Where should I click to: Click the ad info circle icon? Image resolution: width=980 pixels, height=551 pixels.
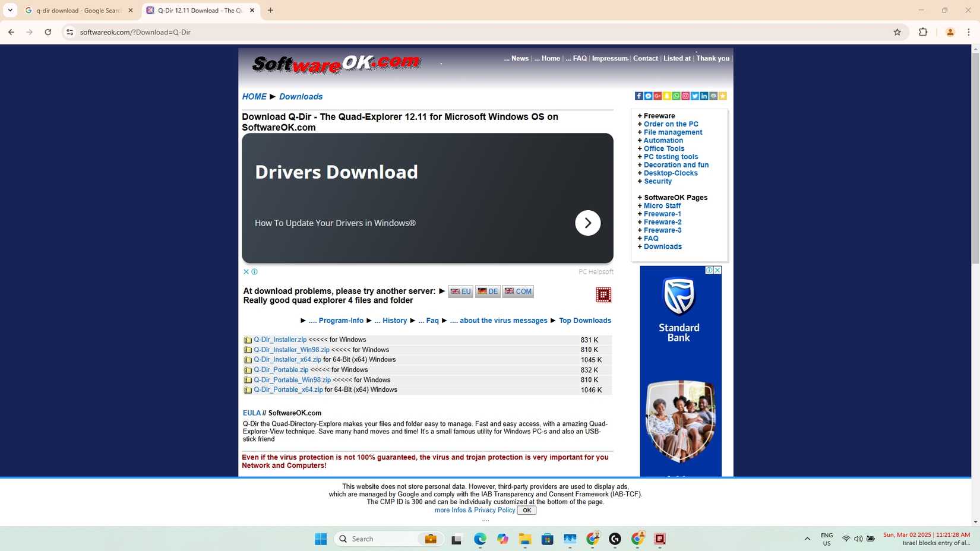point(254,271)
